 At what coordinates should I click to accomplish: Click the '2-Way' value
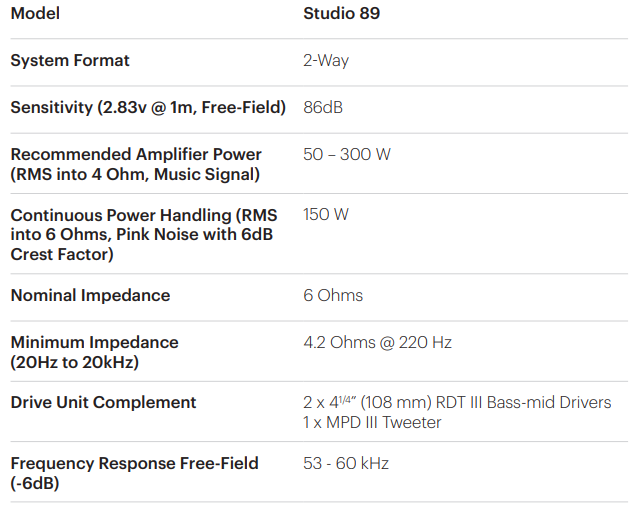tap(326, 61)
